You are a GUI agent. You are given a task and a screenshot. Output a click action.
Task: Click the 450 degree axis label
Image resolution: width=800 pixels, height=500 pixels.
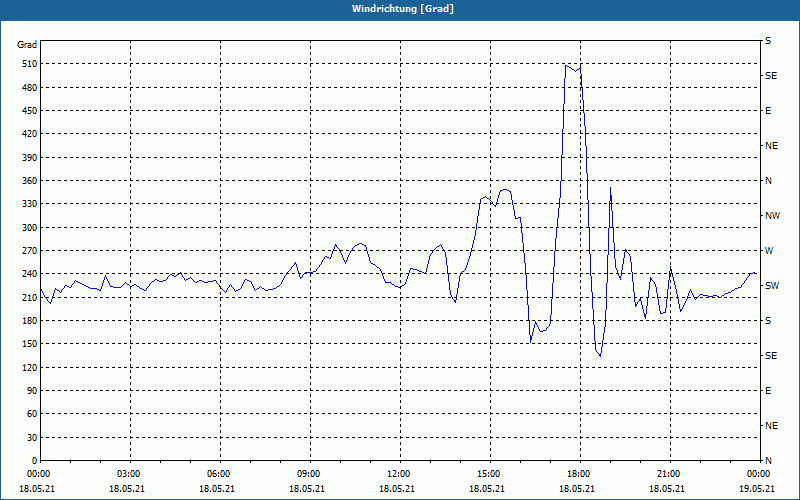point(30,111)
